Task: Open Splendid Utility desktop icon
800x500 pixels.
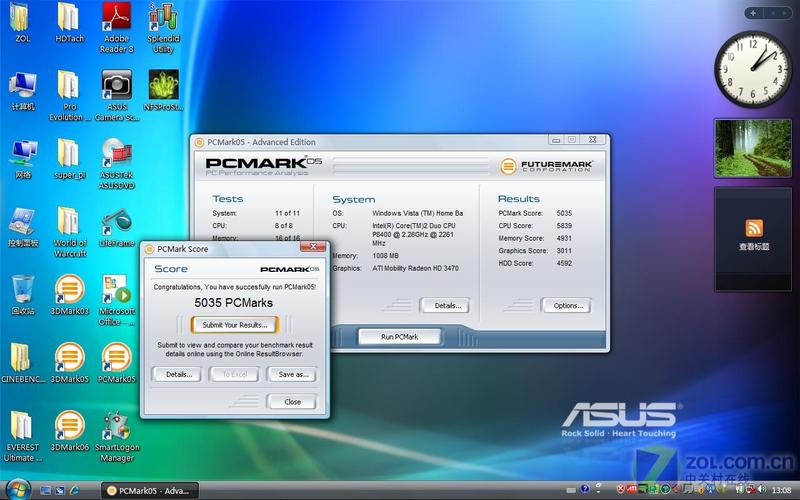Action: click(x=163, y=27)
